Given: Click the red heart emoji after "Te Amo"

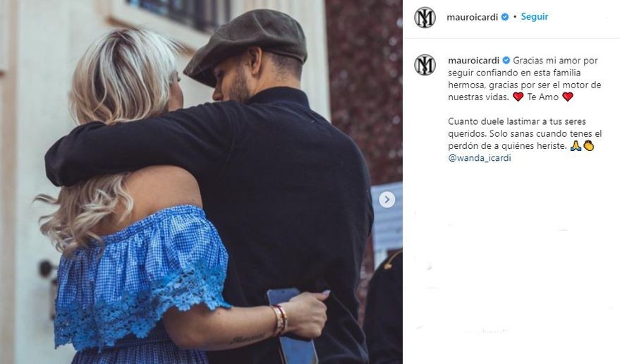Looking at the screenshot, I should tap(568, 97).
